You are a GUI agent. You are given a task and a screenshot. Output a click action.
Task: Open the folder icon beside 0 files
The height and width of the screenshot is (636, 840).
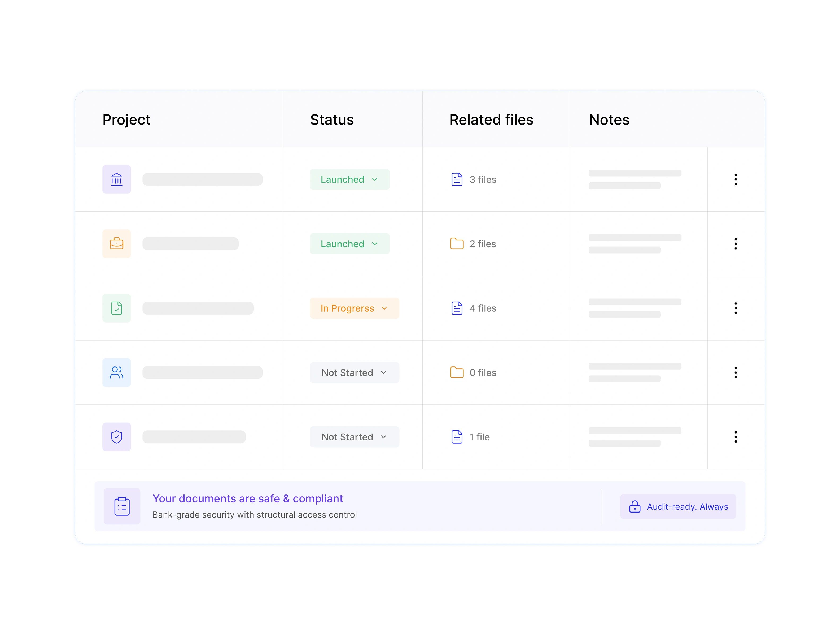(x=457, y=373)
